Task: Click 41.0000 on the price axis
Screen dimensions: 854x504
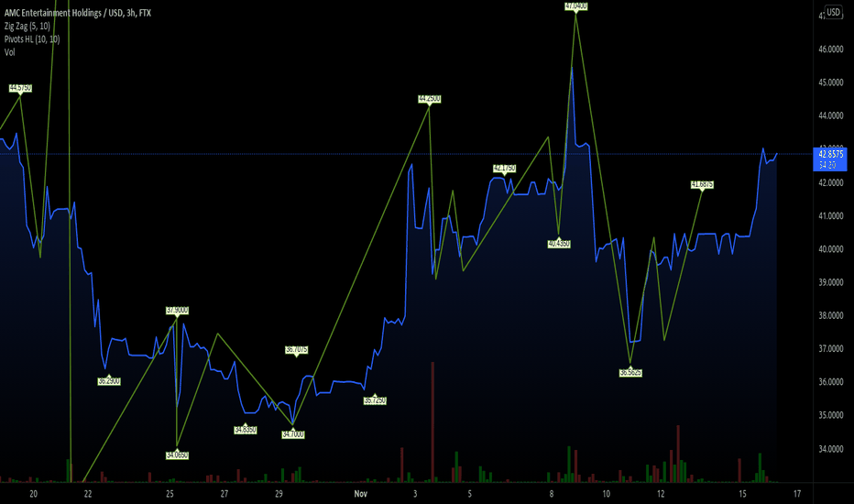Action: [830, 215]
